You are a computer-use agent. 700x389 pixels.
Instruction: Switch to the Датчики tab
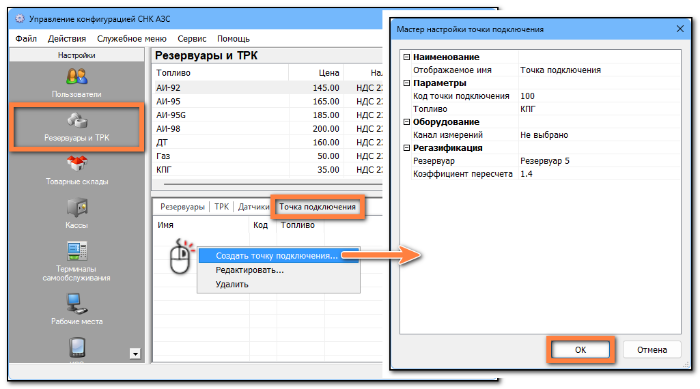tap(253, 207)
